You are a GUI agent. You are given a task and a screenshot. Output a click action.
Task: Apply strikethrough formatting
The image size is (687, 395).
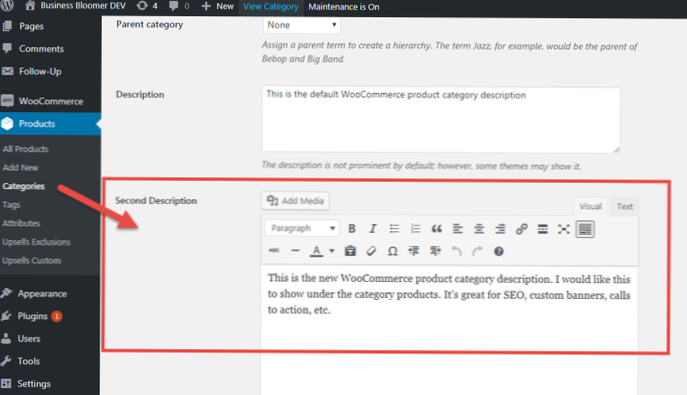274,250
